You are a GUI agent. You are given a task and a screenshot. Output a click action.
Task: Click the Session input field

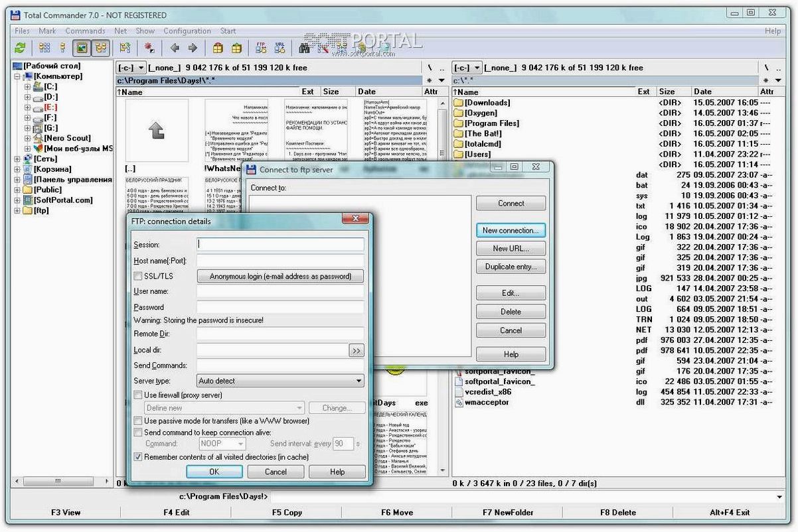point(280,244)
